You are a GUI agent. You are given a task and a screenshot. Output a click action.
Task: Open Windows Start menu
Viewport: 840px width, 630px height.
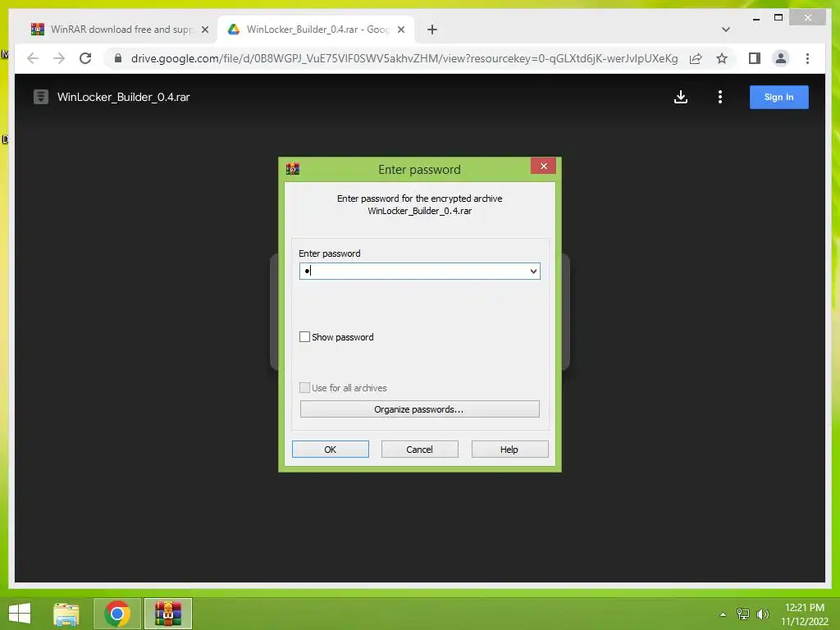tap(20, 614)
